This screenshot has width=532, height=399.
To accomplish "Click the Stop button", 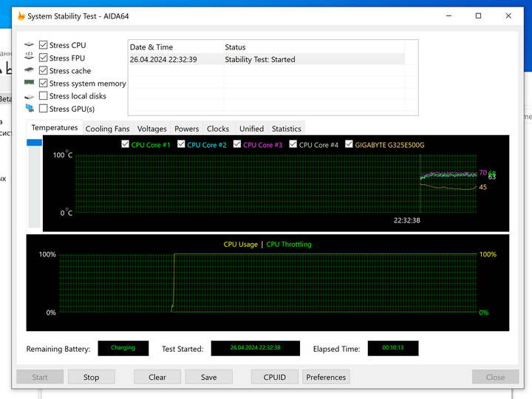I will [92, 377].
